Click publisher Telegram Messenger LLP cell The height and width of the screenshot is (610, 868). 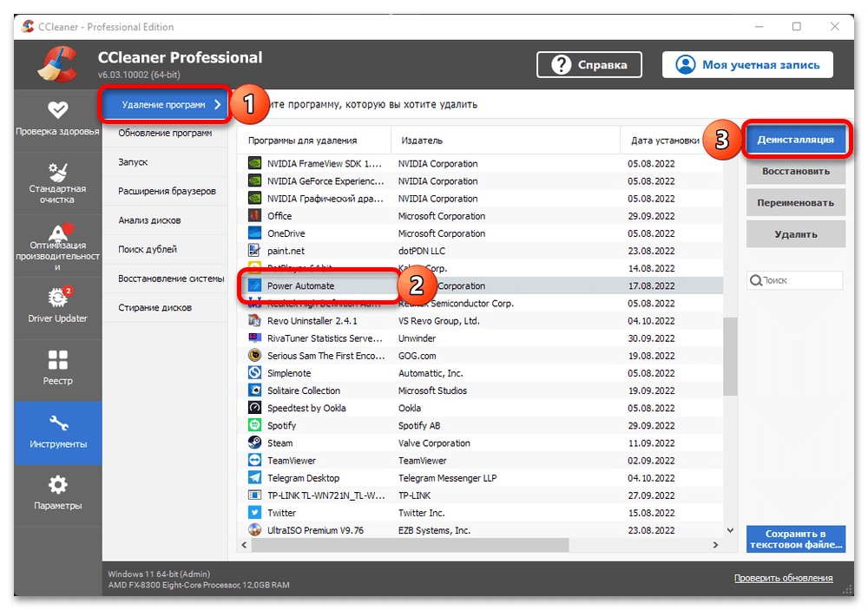tap(447, 478)
